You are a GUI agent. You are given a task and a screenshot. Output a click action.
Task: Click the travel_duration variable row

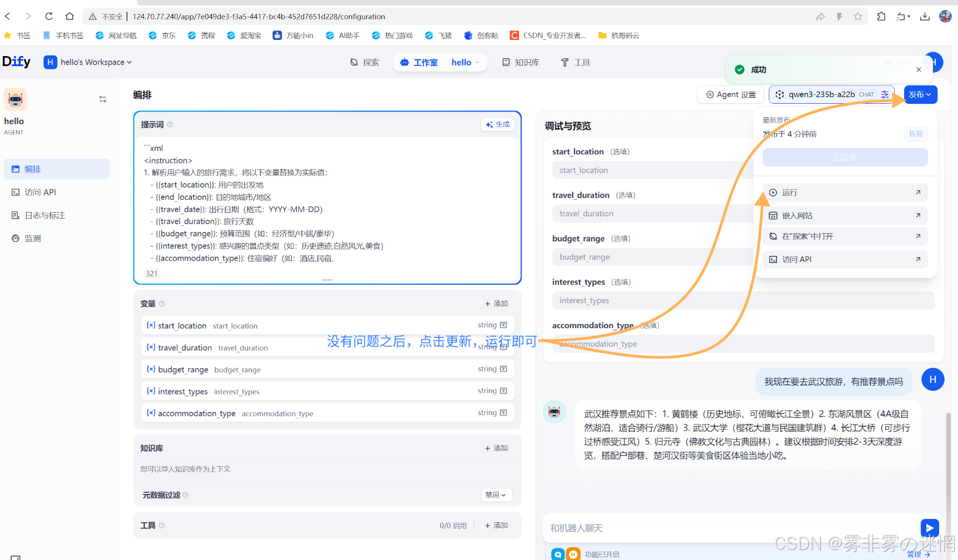pyautogui.click(x=327, y=347)
